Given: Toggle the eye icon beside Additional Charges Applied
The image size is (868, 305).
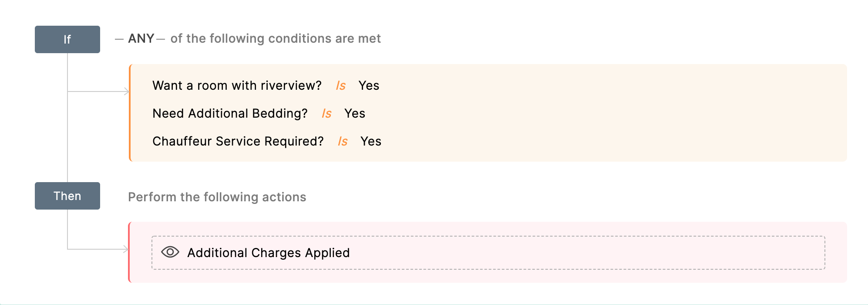Looking at the screenshot, I should pyautogui.click(x=170, y=252).
